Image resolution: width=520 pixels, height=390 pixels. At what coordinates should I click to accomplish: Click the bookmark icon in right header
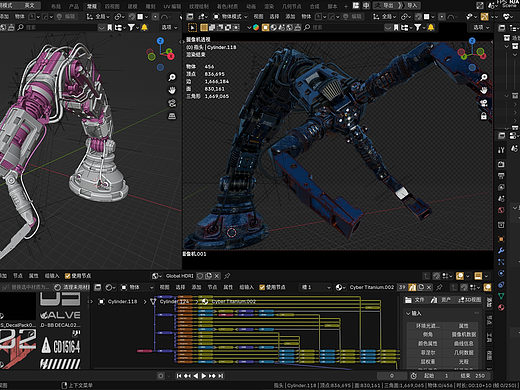click(x=396, y=27)
